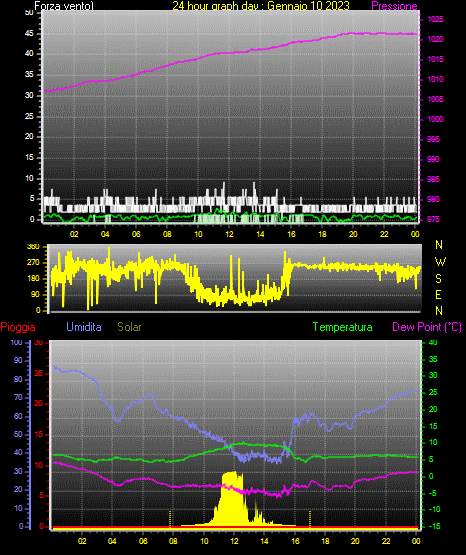Select the 1005 pressure axis value
Viewport: 466px width, 555px height.
[435, 99]
